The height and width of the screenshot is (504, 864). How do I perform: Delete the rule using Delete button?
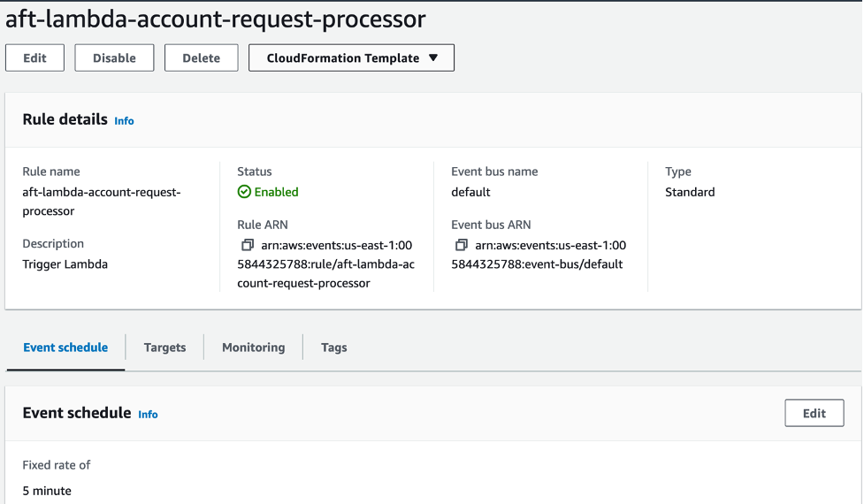201,57
